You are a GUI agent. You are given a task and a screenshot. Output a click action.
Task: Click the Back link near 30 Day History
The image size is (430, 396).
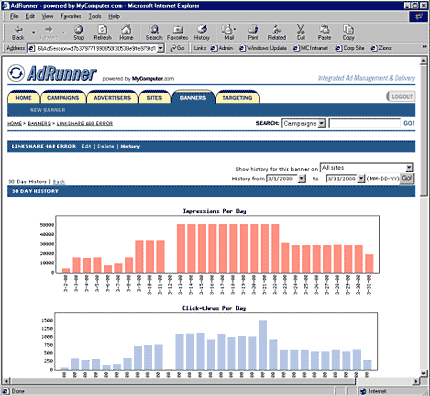[x=59, y=182]
